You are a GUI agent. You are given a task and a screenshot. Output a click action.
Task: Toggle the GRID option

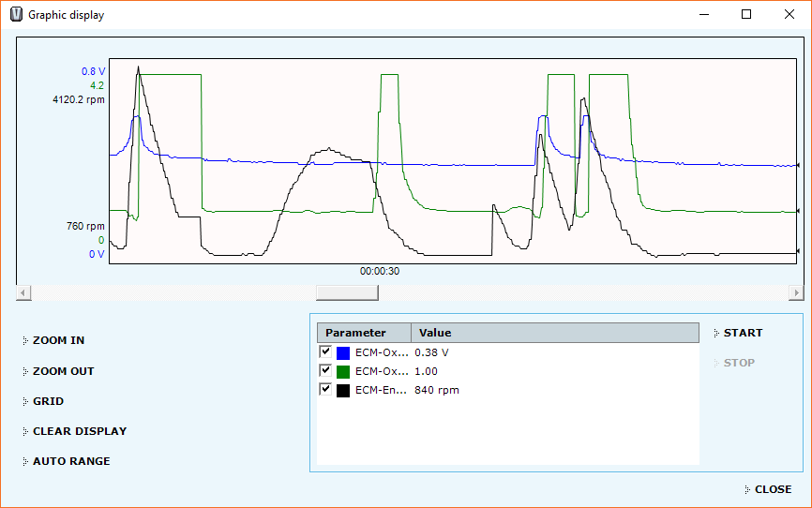48,401
